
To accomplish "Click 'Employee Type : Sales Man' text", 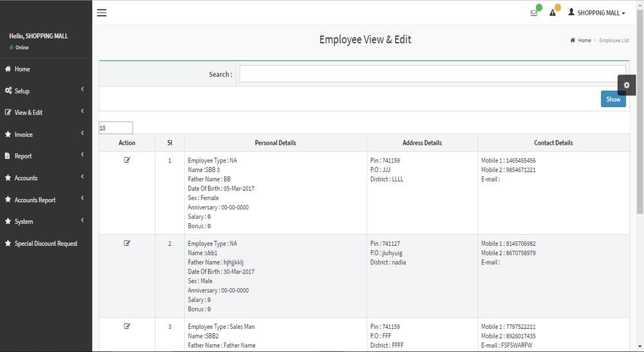I will [221, 326].
